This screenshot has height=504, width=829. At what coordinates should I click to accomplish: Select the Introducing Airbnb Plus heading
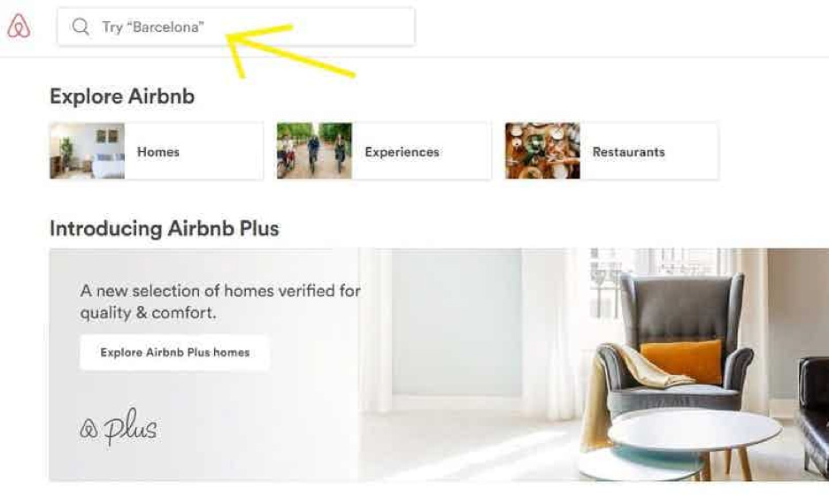(x=165, y=229)
